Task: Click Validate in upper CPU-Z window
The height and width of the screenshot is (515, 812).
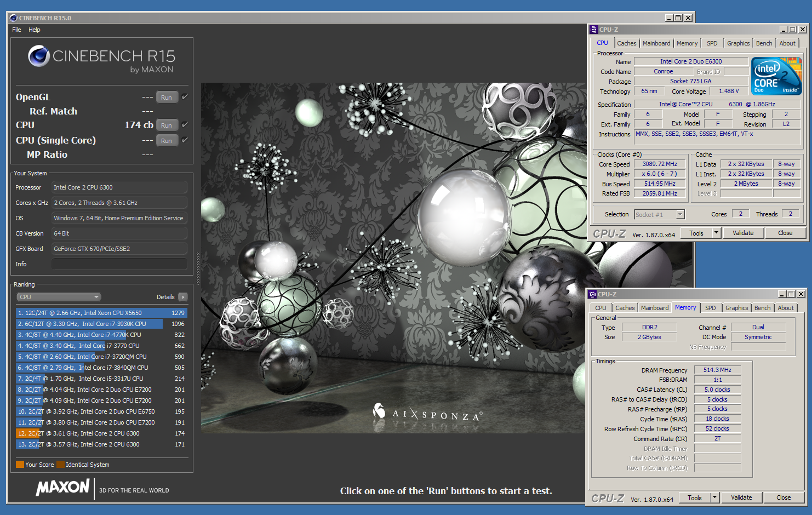Action: point(743,233)
